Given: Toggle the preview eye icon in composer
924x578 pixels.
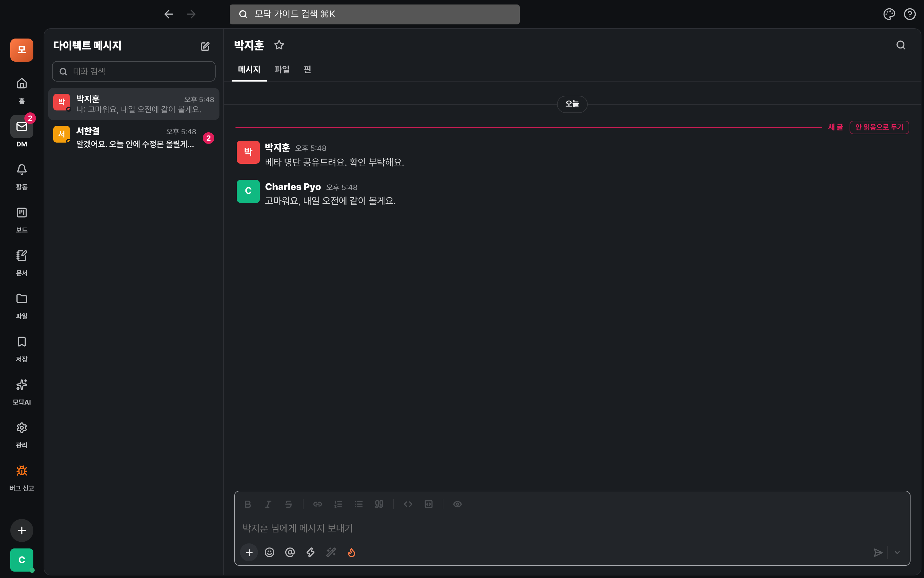Looking at the screenshot, I should tap(458, 504).
